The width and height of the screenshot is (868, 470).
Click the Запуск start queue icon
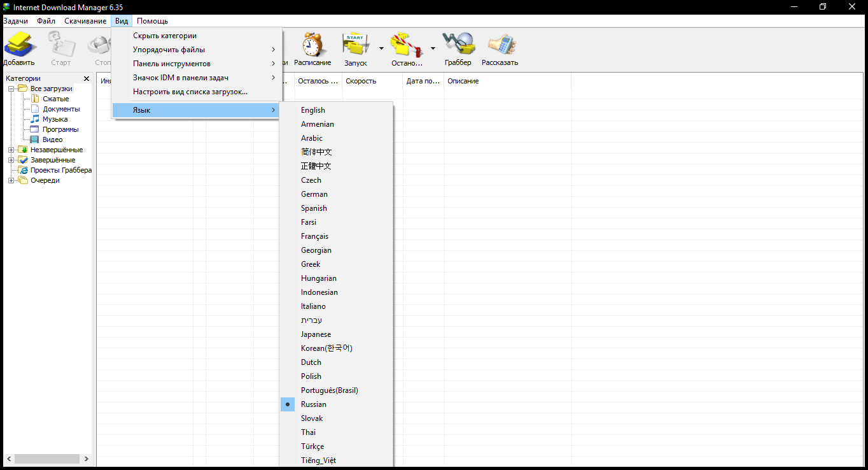click(x=356, y=45)
